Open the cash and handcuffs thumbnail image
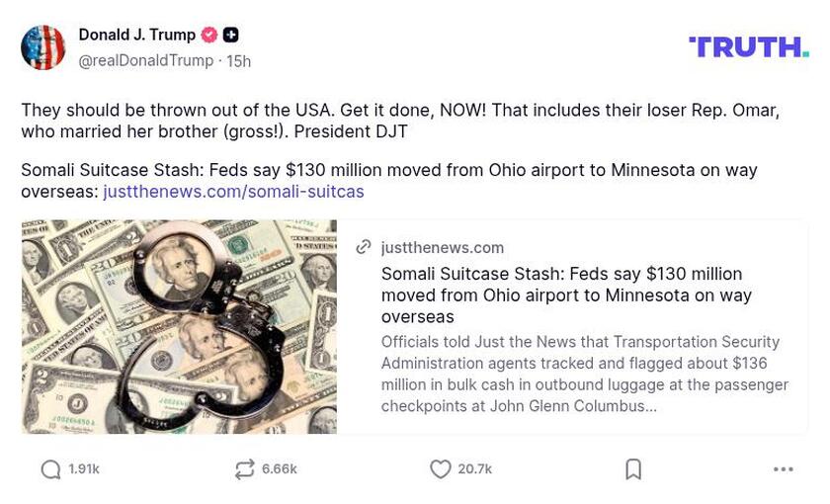The image size is (830, 504). [x=179, y=327]
